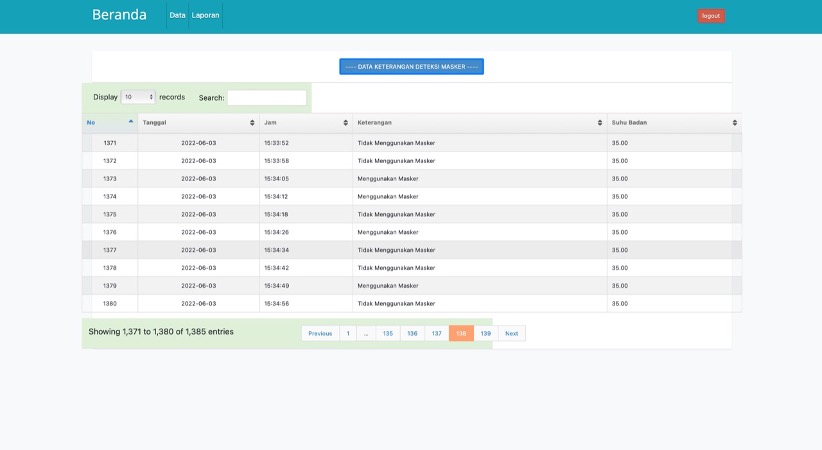Go to the Previous page

coord(320,334)
